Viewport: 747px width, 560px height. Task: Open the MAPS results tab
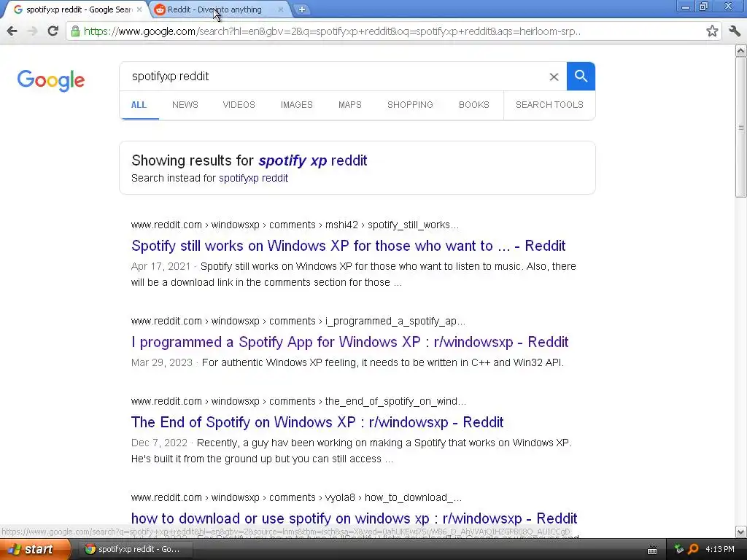pyautogui.click(x=349, y=105)
